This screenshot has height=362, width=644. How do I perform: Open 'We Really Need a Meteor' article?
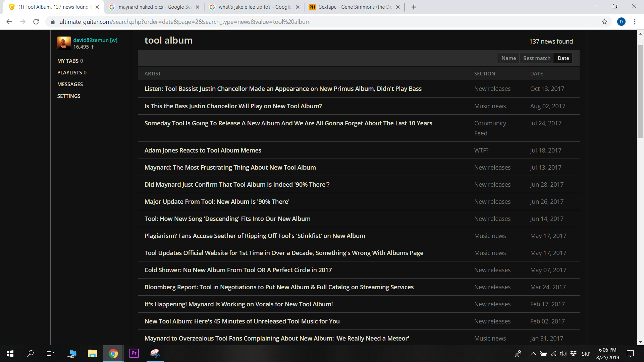pyautogui.click(x=276, y=338)
